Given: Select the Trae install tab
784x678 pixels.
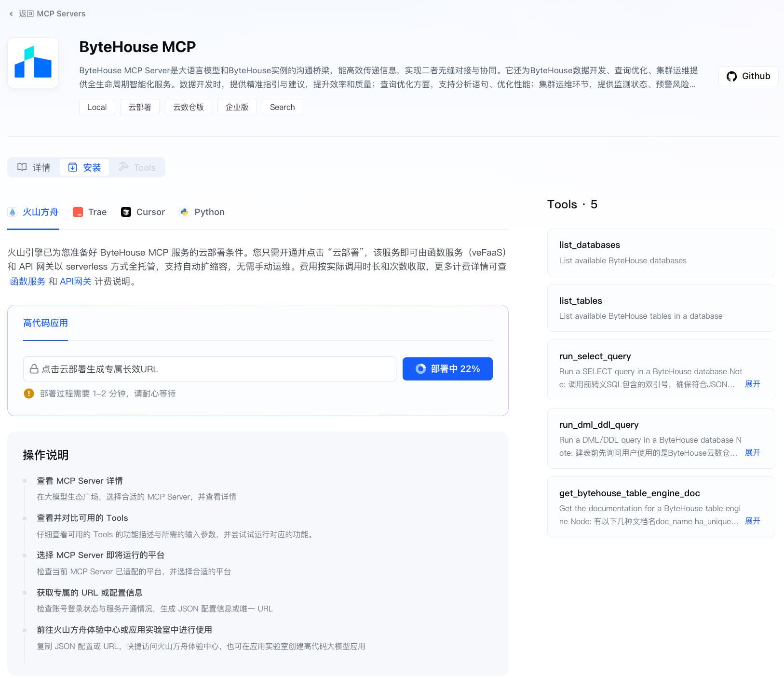Looking at the screenshot, I should point(90,212).
